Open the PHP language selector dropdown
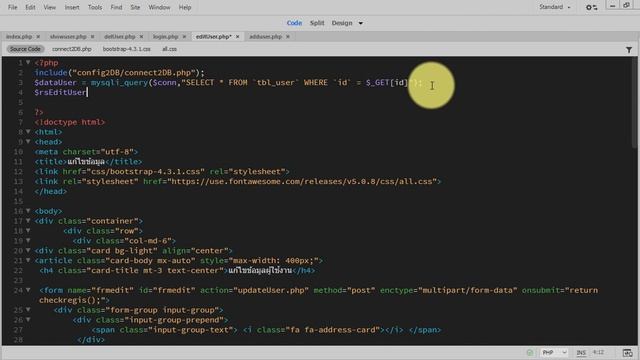This screenshot has height=360, width=640. point(554,352)
